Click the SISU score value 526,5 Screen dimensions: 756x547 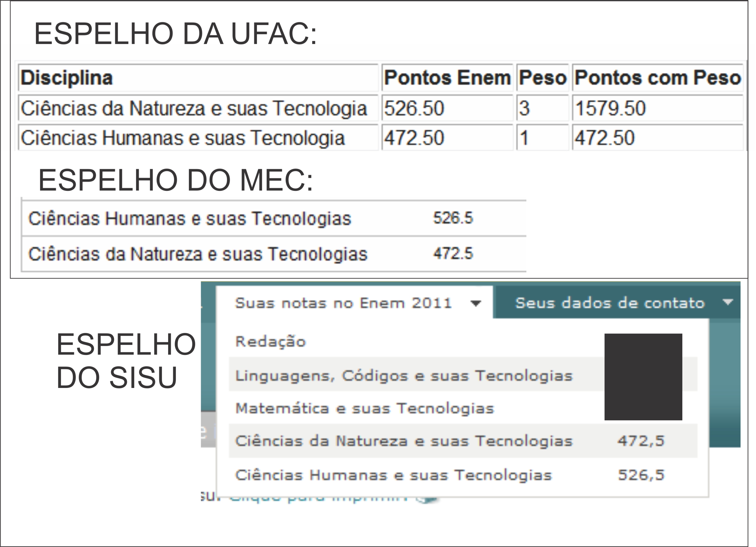click(641, 475)
